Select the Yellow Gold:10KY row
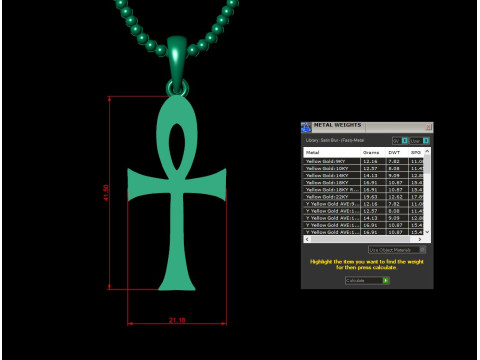480x360 pixels. click(x=363, y=168)
